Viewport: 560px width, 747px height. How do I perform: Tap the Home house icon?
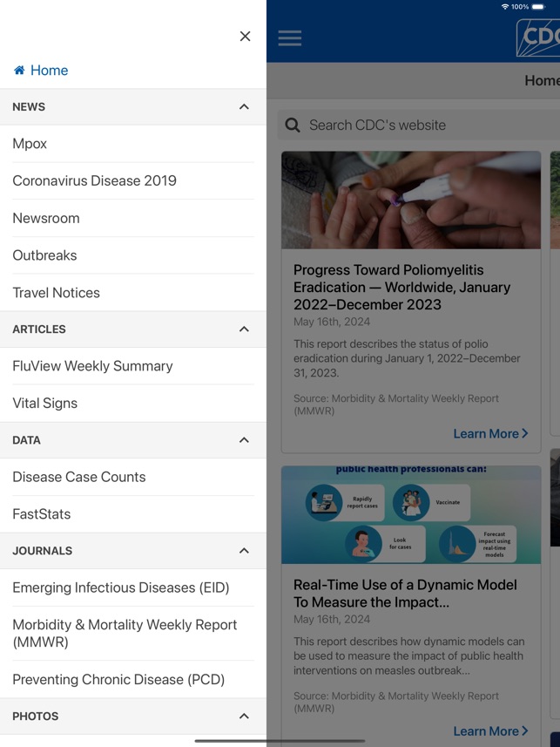coord(19,71)
